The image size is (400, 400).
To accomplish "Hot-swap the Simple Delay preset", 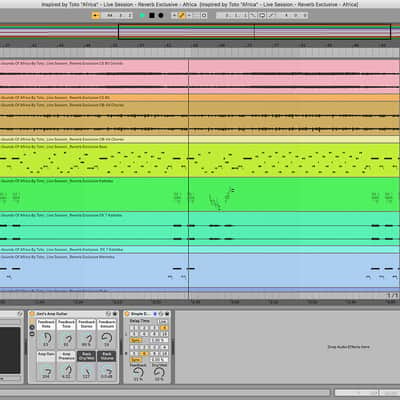I will pyautogui.click(x=161, y=314).
